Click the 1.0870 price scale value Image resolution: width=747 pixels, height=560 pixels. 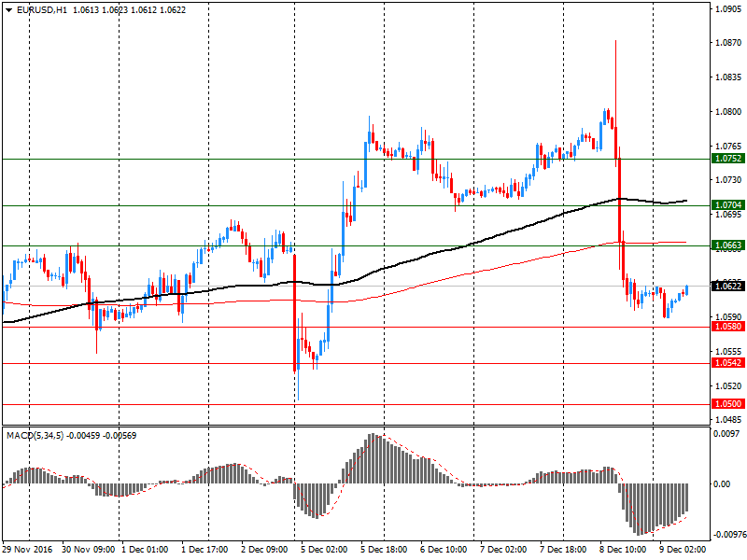pos(728,43)
